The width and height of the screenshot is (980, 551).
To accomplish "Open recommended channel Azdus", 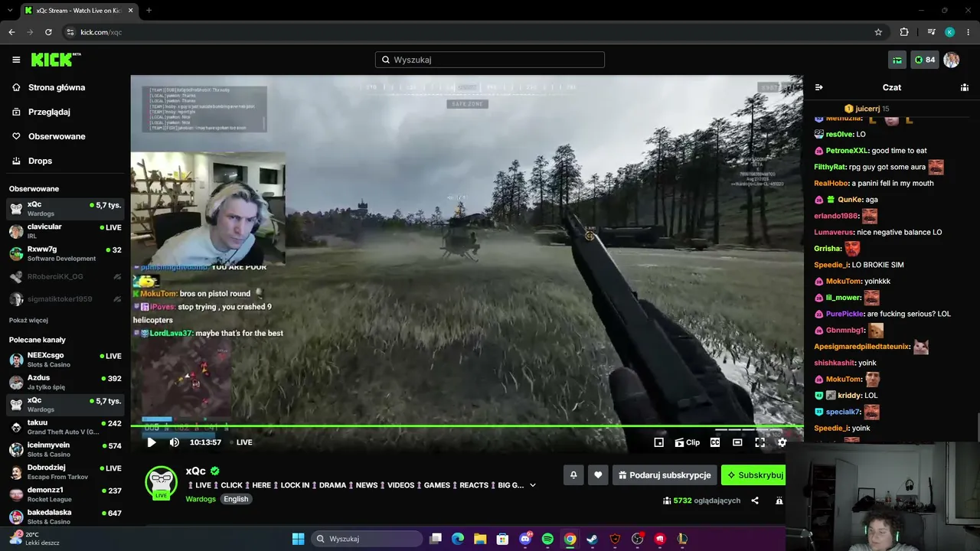I will tap(65, 382).
